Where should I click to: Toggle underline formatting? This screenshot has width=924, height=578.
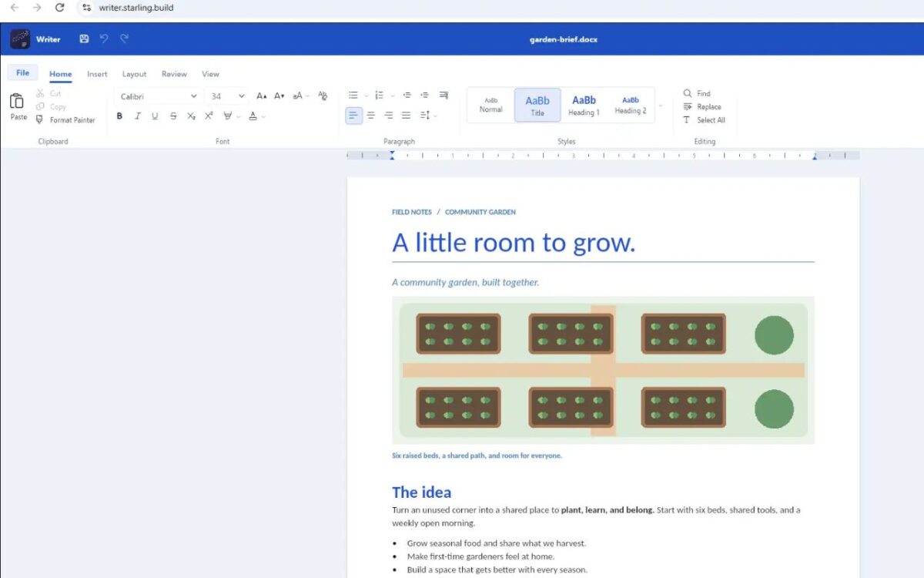155,116
